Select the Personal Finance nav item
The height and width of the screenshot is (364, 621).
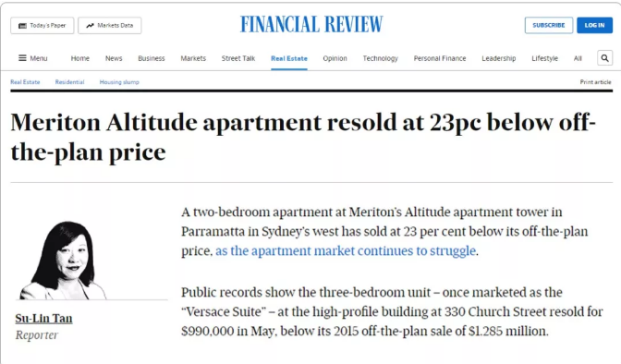pyautogui.click(x=440, y=58)
